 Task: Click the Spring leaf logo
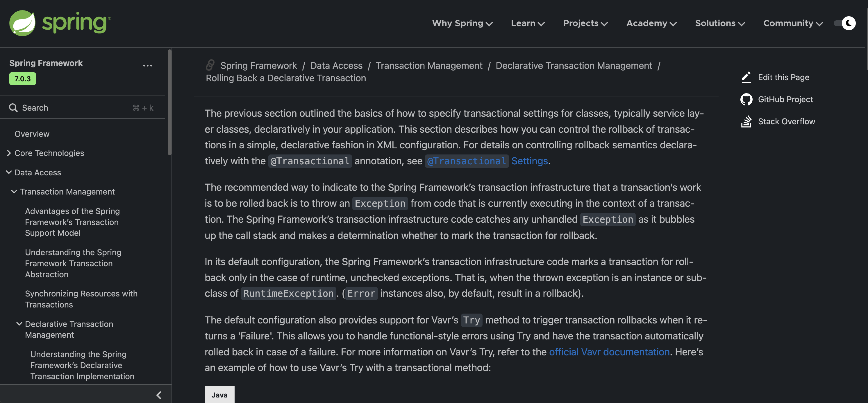(x=22, y=23)
